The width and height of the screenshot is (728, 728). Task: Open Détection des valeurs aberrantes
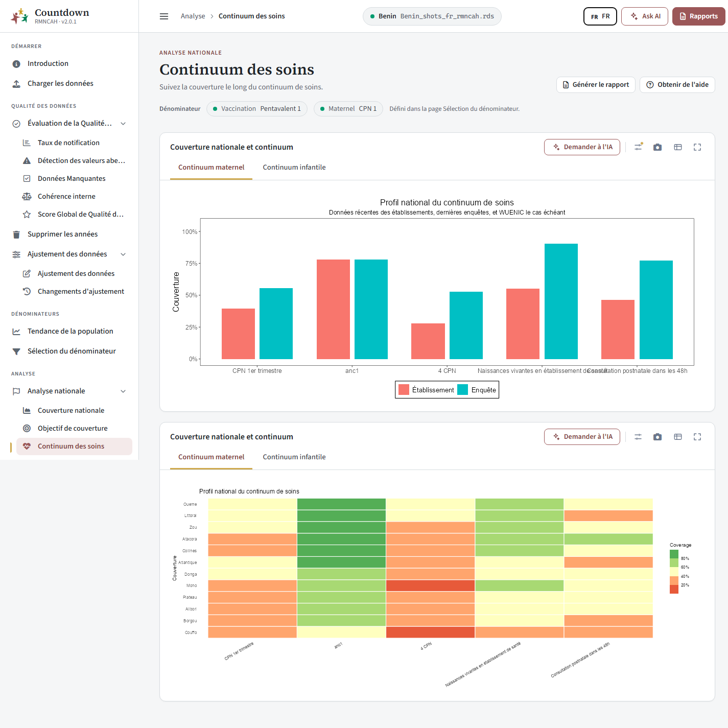pyautogui.click(x=74, y=160)
